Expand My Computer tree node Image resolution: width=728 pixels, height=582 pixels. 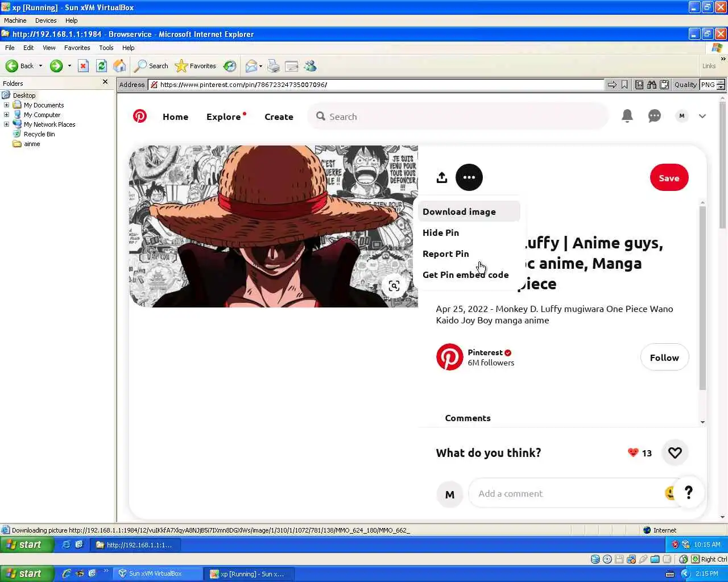pos(6,115)
